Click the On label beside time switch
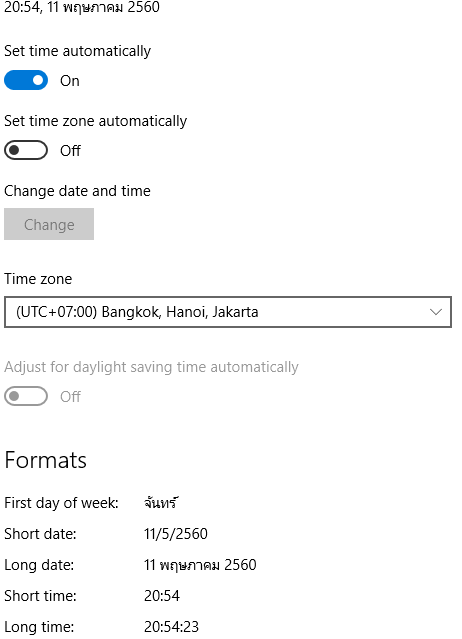 tap(70, 81)
